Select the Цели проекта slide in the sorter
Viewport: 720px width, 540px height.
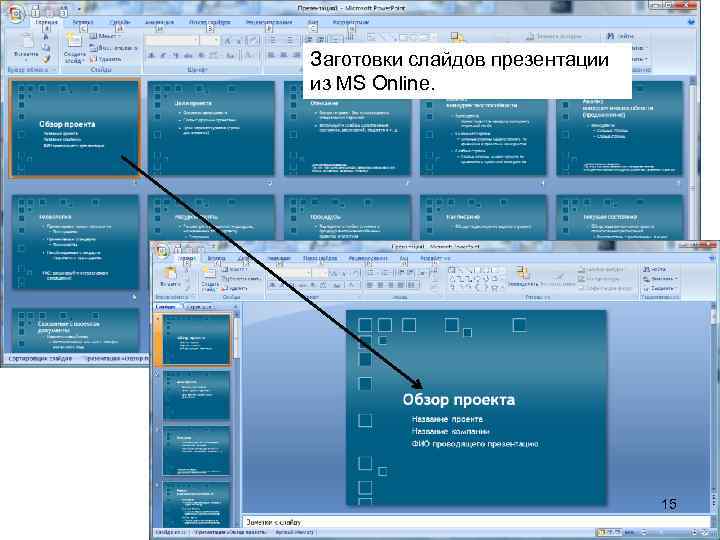tap(211, 128)
